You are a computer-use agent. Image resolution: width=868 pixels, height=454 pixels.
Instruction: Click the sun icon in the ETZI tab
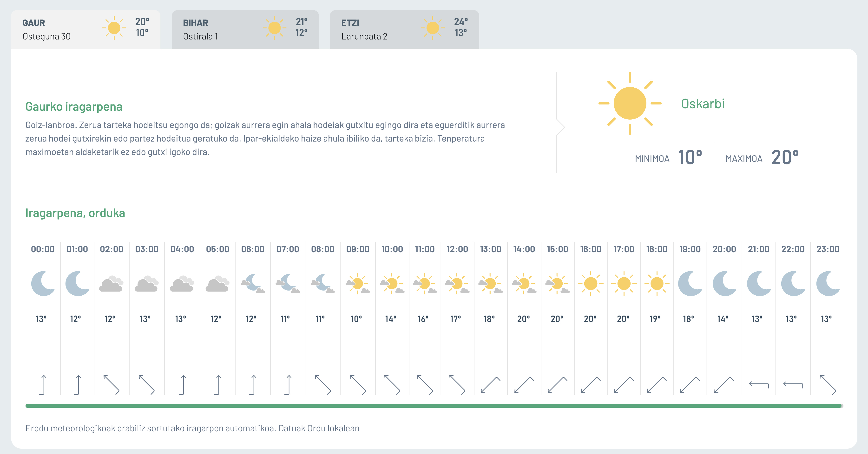433,28
